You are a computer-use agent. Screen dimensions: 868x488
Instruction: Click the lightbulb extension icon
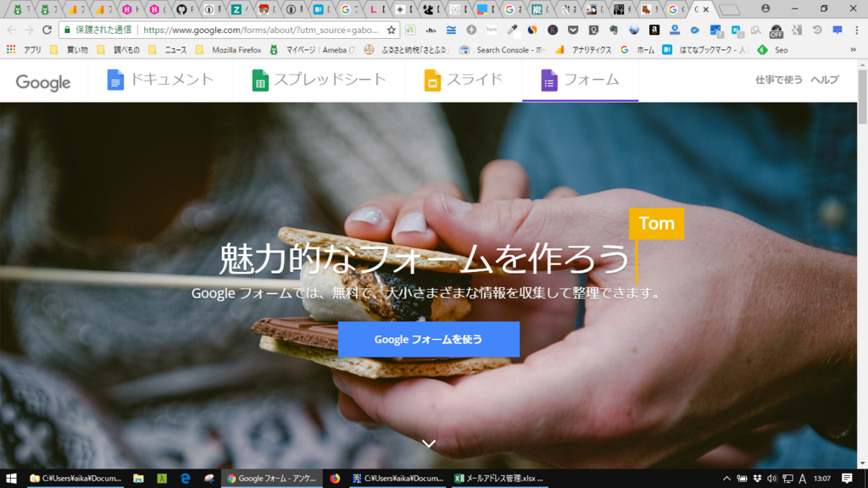[x=593, y=30]
